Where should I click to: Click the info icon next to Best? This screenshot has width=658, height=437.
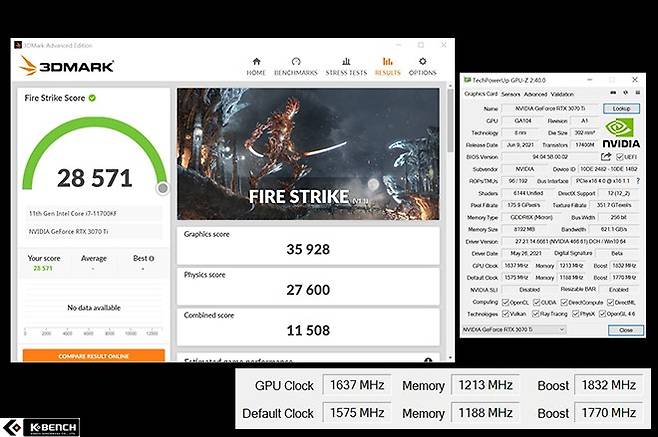[x=153, y=258]
